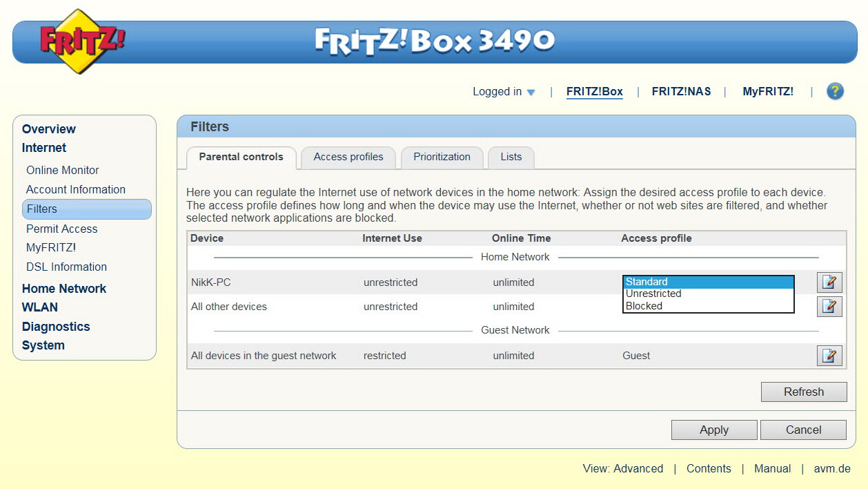Expand the Logged in dropdown arrow
The width and height of the screenshot is (868, 489).
point(531,93)
